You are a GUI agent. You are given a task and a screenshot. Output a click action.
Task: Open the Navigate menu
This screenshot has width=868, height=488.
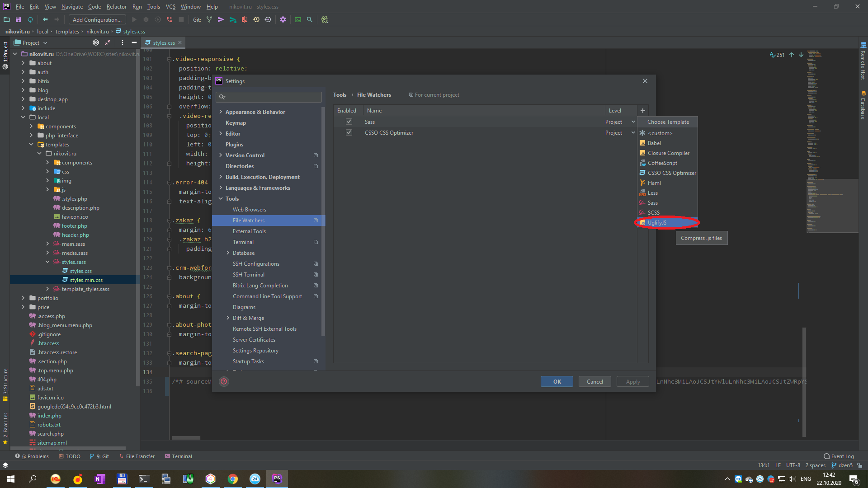[72, 7]
